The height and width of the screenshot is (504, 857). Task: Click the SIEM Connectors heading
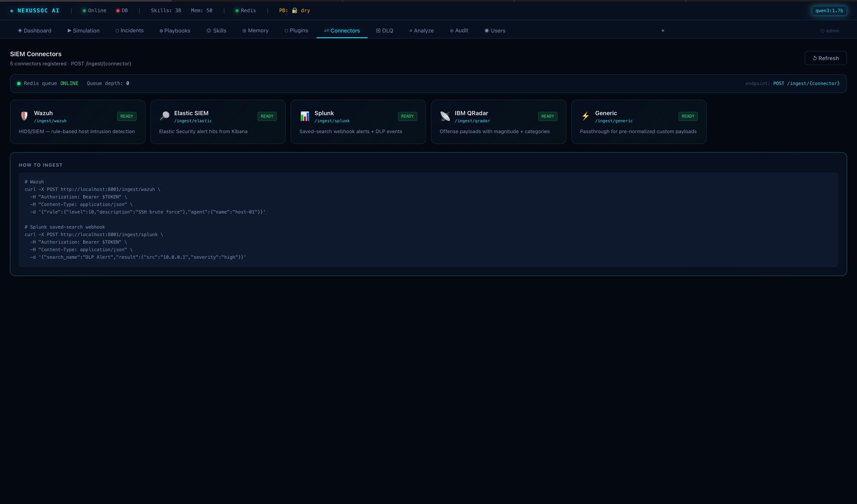[x=36, y=54]
